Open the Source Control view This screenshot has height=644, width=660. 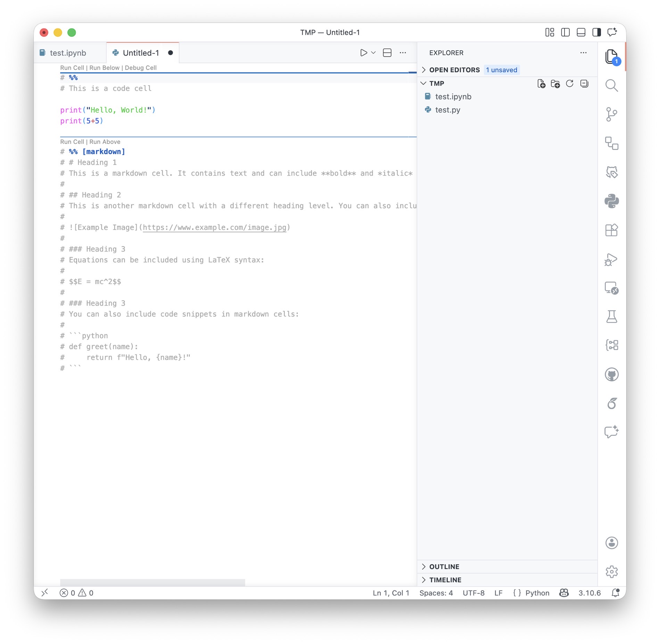(611, 114)
